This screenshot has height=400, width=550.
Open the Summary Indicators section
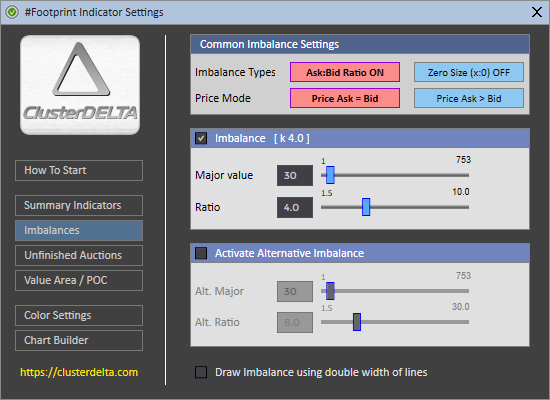[79, 205]
